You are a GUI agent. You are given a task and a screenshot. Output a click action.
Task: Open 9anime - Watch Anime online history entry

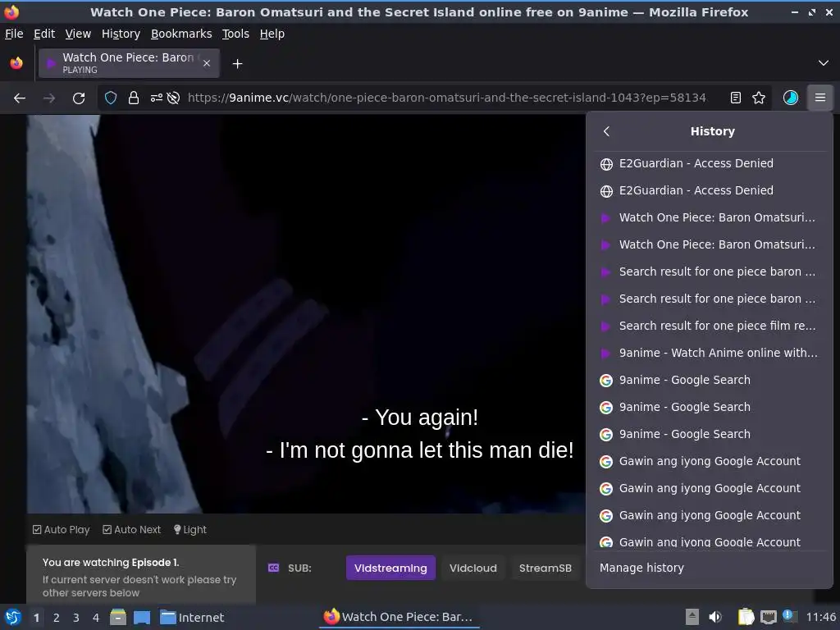710,353
